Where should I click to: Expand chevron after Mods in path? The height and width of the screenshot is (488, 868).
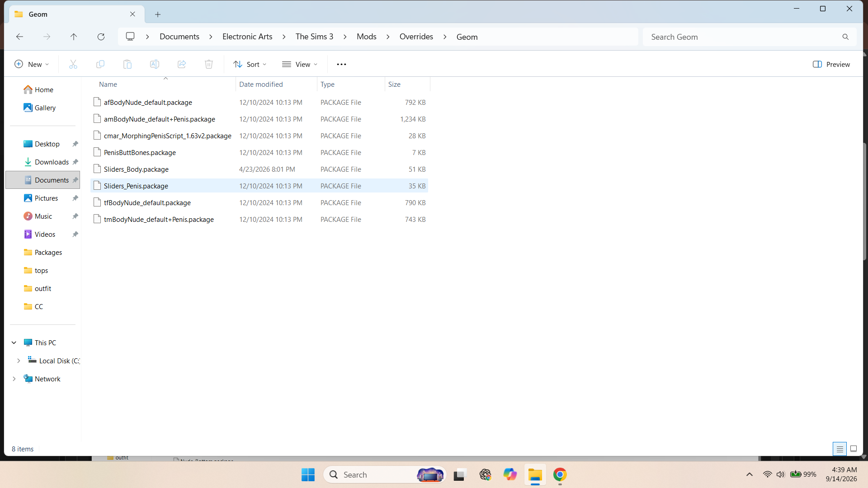pos(388,37)
